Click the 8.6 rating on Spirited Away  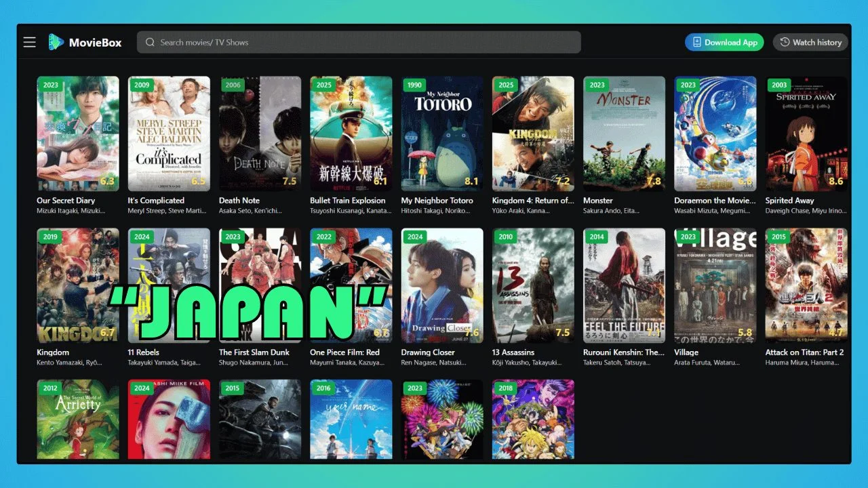point(836,181)
